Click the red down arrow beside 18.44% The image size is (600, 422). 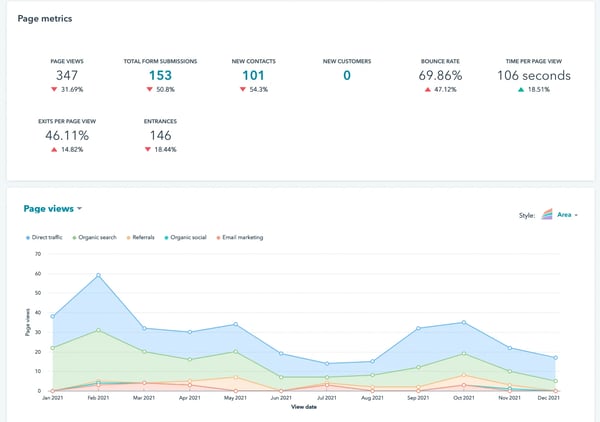click(x=148, y=149)
